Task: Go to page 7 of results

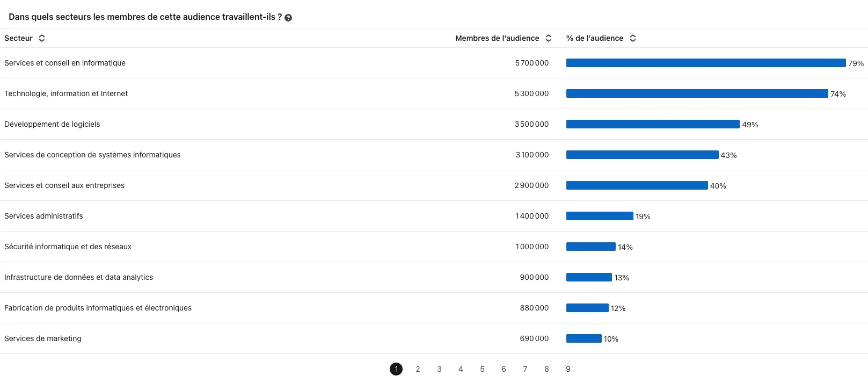Action: click(525, 369)
